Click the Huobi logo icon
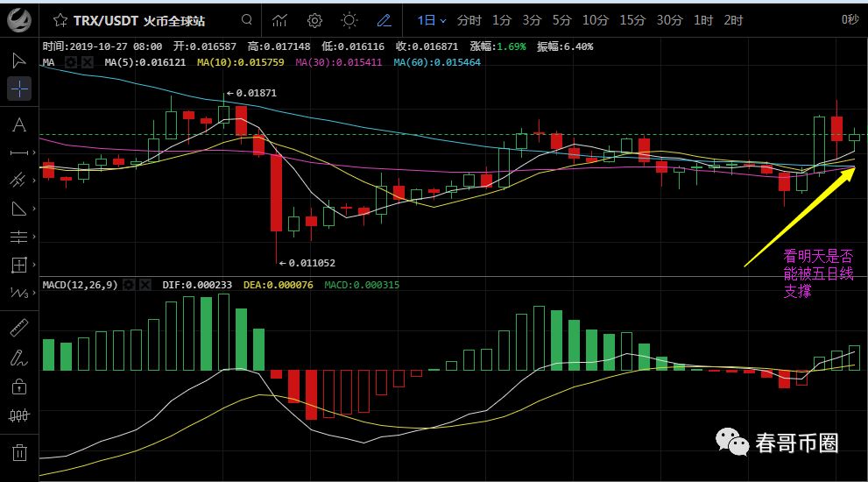The width and height of the screenshot is (868, 482). point(19,20)
